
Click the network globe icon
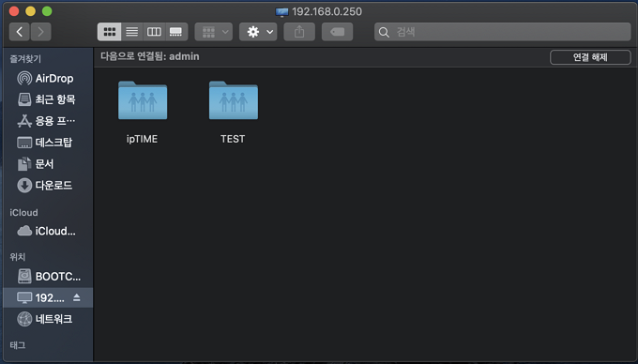[24, 319]
